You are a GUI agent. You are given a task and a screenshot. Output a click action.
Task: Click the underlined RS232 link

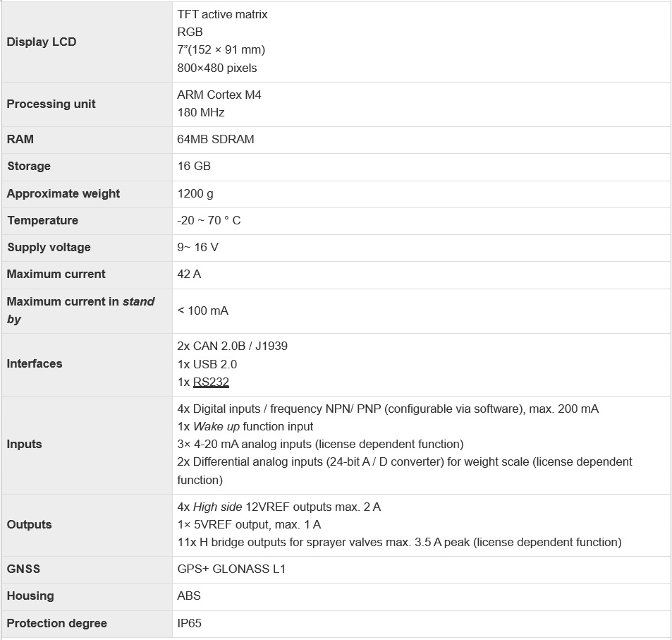coord(211,382)
